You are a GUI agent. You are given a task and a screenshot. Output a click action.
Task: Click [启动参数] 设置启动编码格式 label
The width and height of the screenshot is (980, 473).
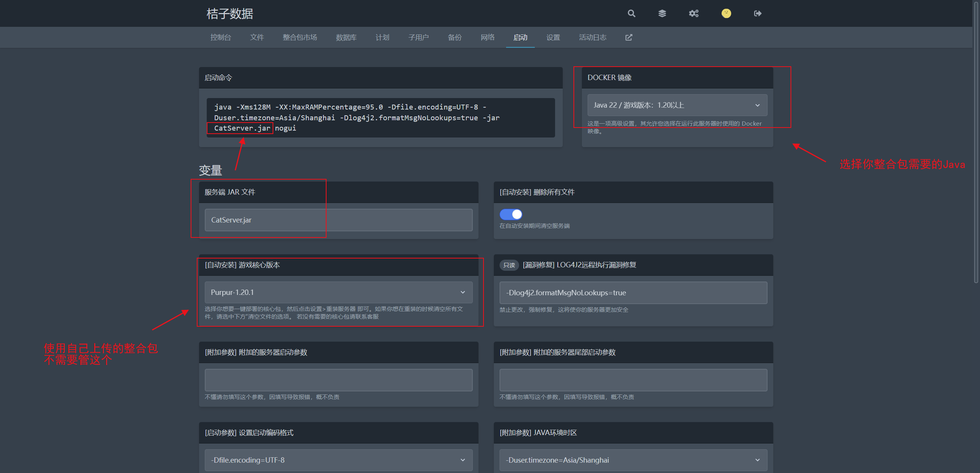249,433
